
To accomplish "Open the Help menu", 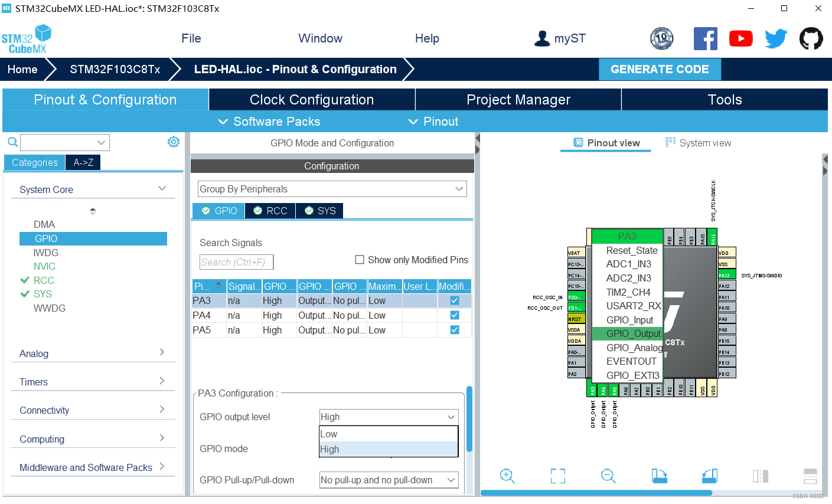I will pyautogui.click(x=427, y=38).
